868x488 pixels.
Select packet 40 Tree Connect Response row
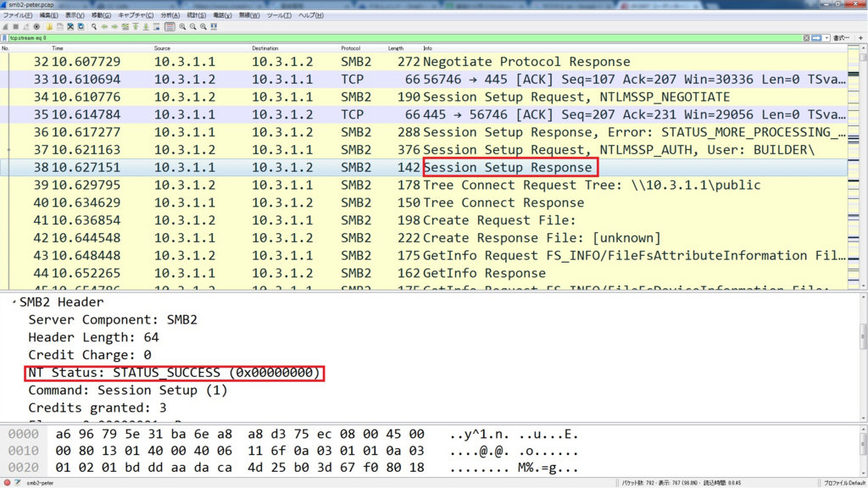[424, 202]
